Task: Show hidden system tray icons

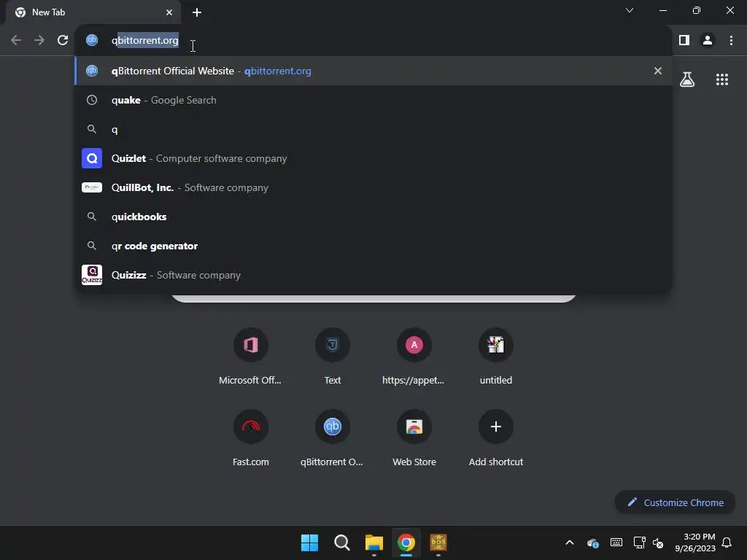Action: [x=569, y=542]
